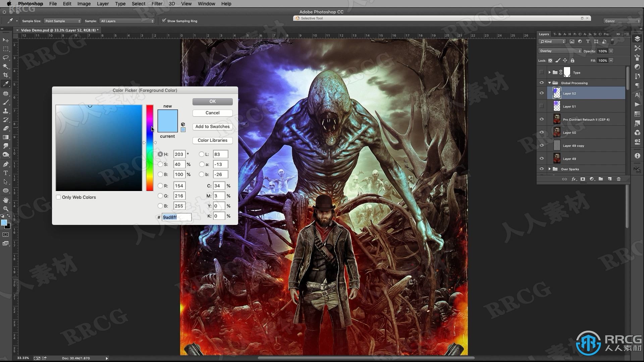This screenshot has width=644, height=362.
Task: Click Add to Swatches button
Action: [x=212, y=126]
